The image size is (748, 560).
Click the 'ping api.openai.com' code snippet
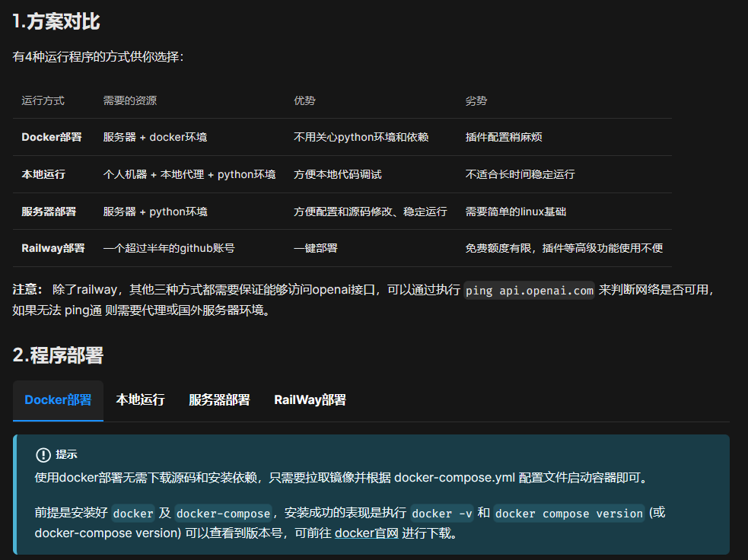(x=530, y=290)
